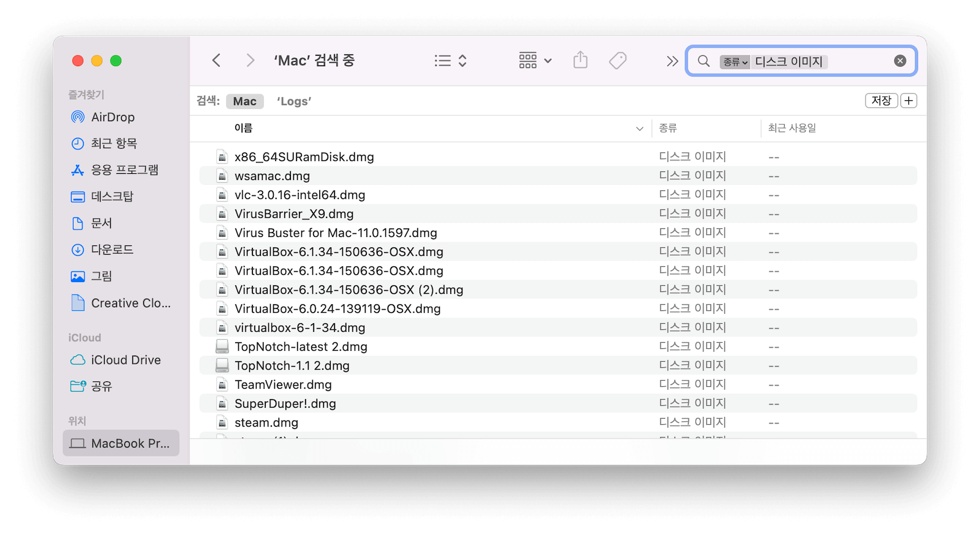Click the 그림 sidebar picture icon
Viewport: 980px width, 535px height.
tap(78, 277)
